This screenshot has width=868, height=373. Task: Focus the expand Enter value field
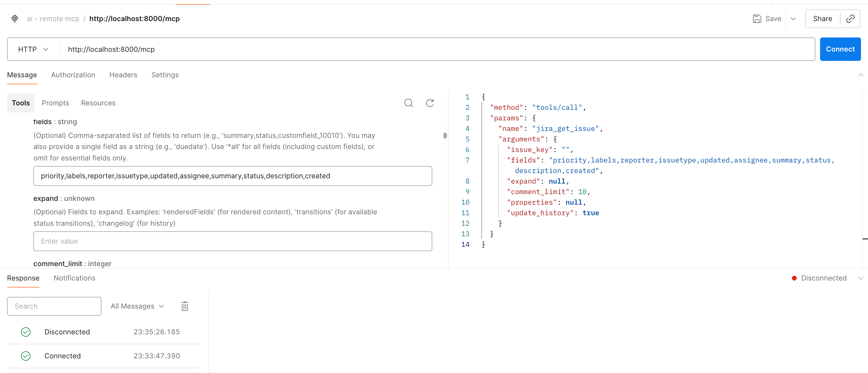tap(232, 241)
